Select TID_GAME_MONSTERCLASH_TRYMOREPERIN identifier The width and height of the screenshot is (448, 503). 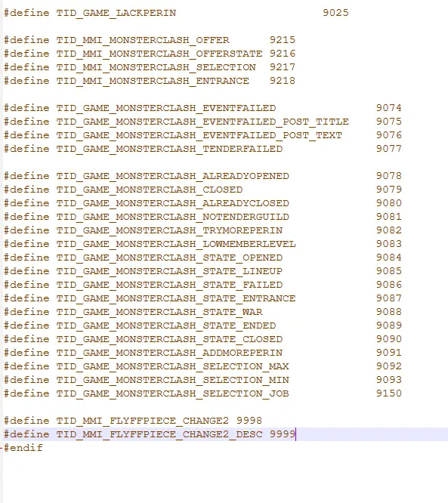point(169,230)
